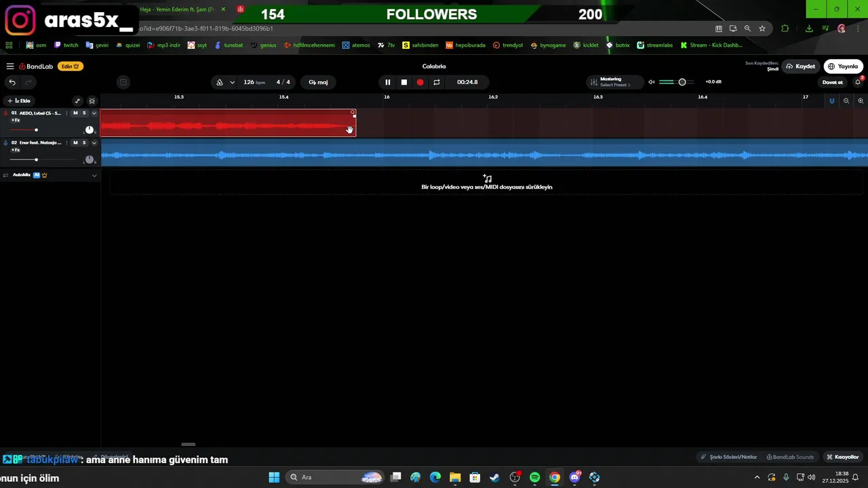Add Fx to track 01 AKDO
The width and height of the screenshot is (868, 488).
point(15,121)
